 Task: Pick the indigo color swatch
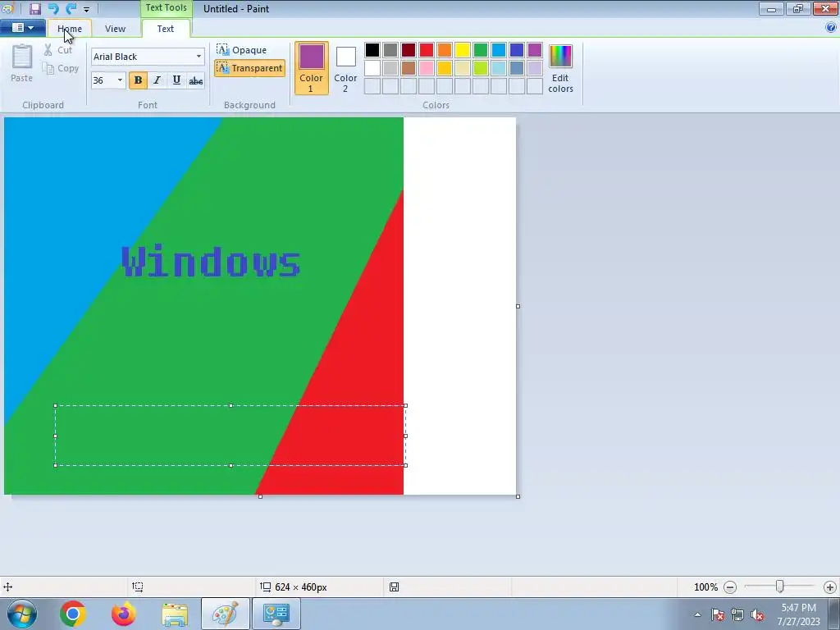[517, 50]
